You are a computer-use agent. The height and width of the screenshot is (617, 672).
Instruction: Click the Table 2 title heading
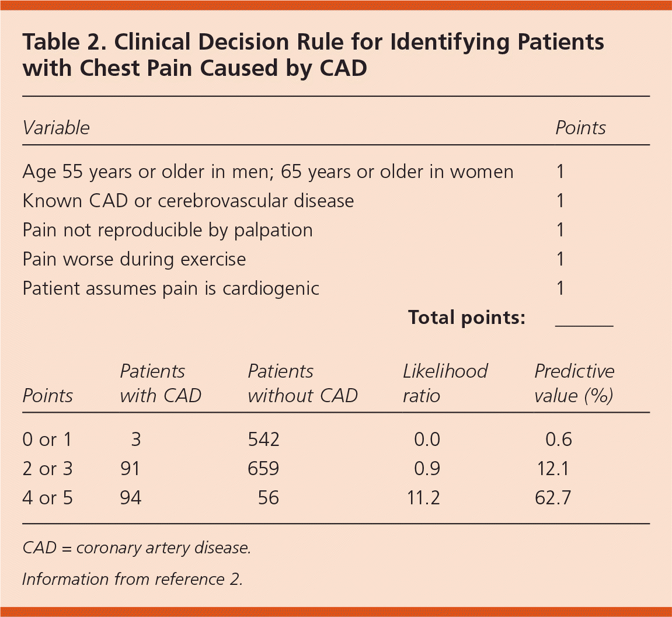313,55
